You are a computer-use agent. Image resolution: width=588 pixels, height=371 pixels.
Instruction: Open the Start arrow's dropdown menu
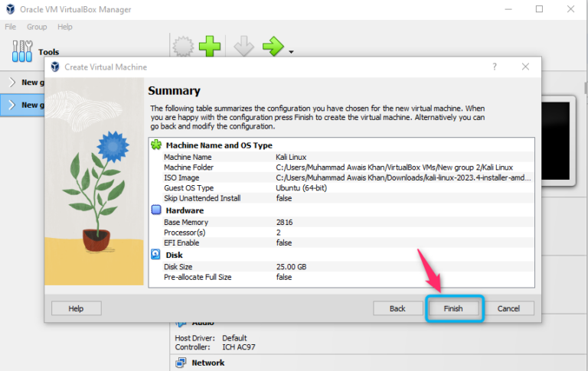pos(291,52)
